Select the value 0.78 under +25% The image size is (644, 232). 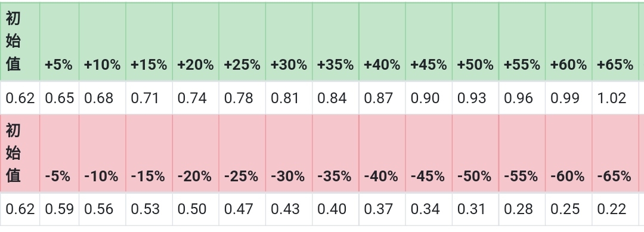[242, 98]
